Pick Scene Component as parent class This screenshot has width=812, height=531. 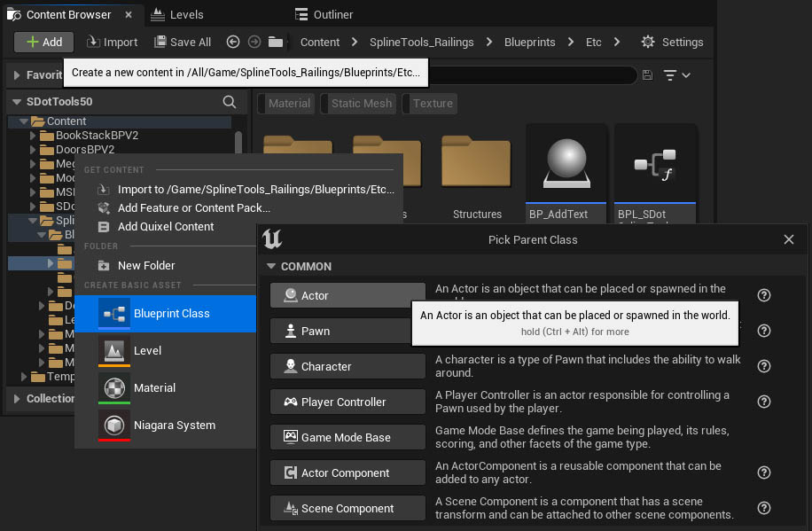tap(347, 508)
